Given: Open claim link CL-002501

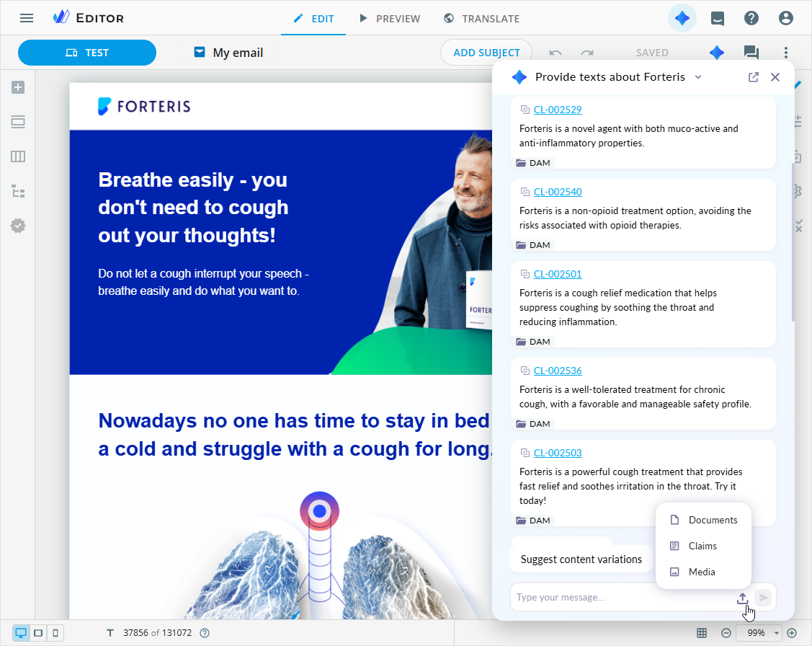Looking at the screenshot, I should pos(557,273).
